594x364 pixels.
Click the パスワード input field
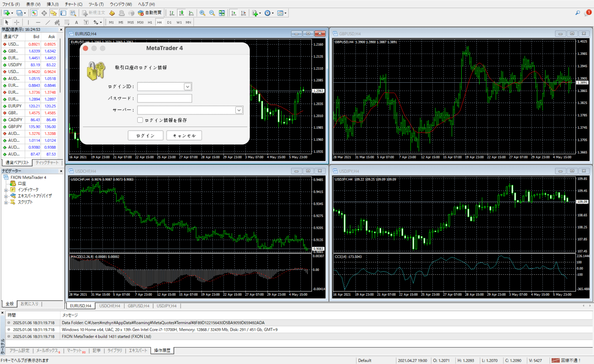click(164, 98)
